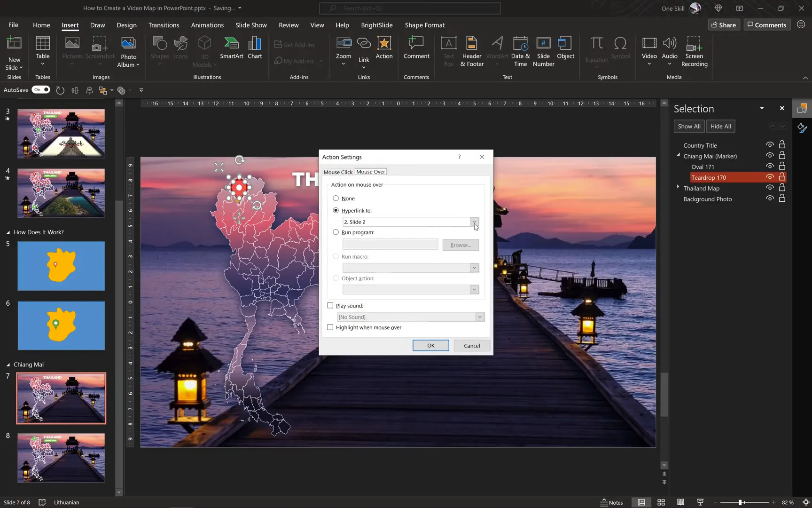Image resolution: width=812 pixels, height=508 pixels.
Task: Hide the Thailand Map layer visibility
Action: [x=769, y=188]
